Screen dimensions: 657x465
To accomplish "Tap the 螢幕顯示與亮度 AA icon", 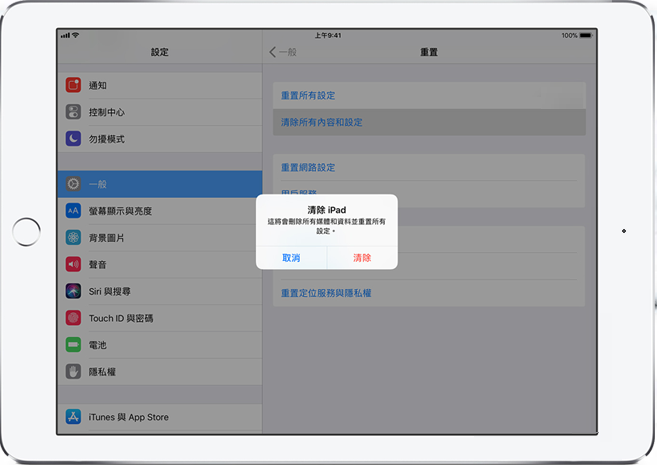I will (x=73, y=211).
